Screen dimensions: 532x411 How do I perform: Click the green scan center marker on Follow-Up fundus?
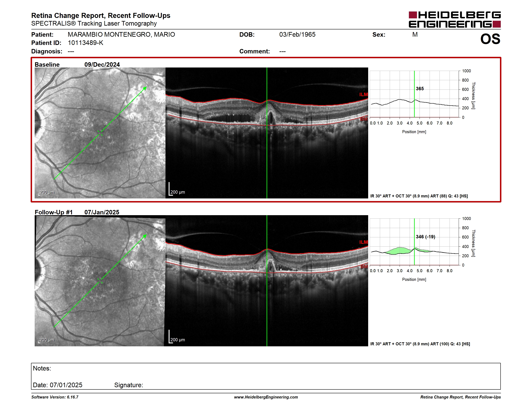coord(100,281)
